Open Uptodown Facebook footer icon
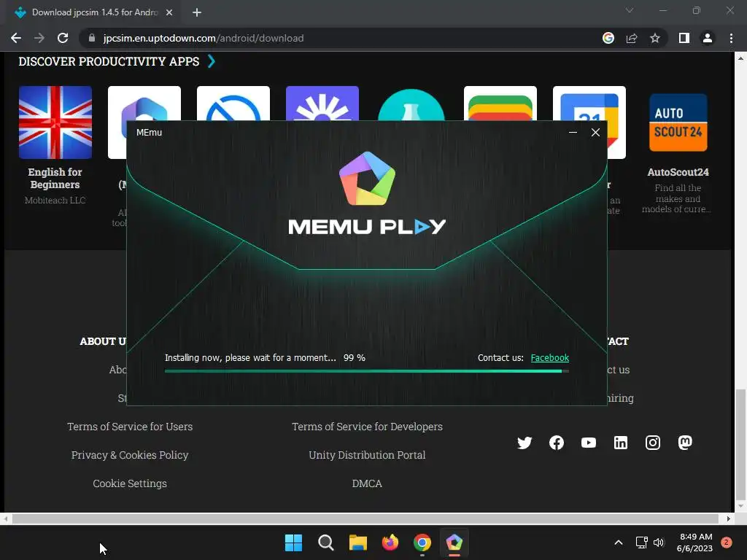The width and height of the screenshot is (747, 560). click(x=557, y=443)
